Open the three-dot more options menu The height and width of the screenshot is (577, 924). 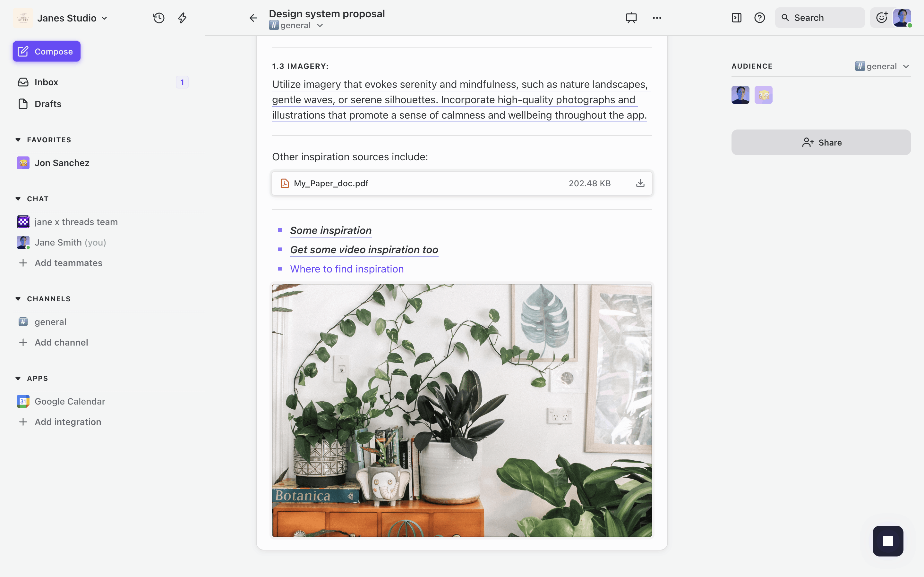[x=657, y=18]
